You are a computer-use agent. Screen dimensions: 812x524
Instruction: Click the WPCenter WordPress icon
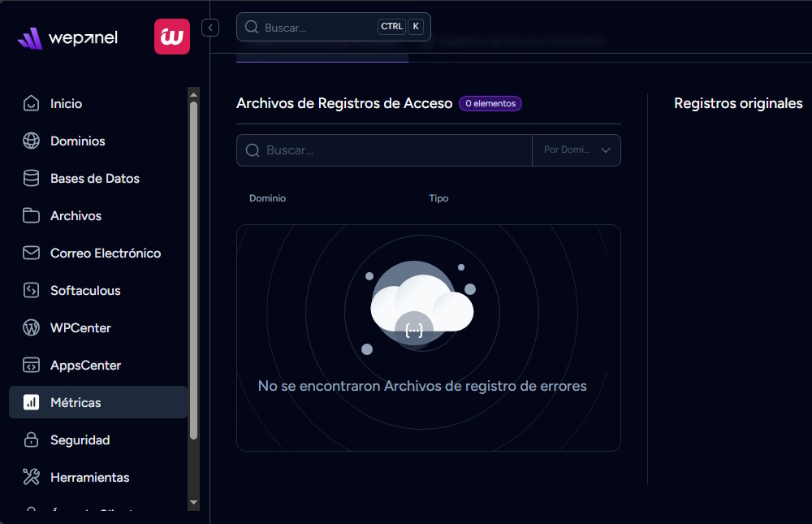[31, 328]
